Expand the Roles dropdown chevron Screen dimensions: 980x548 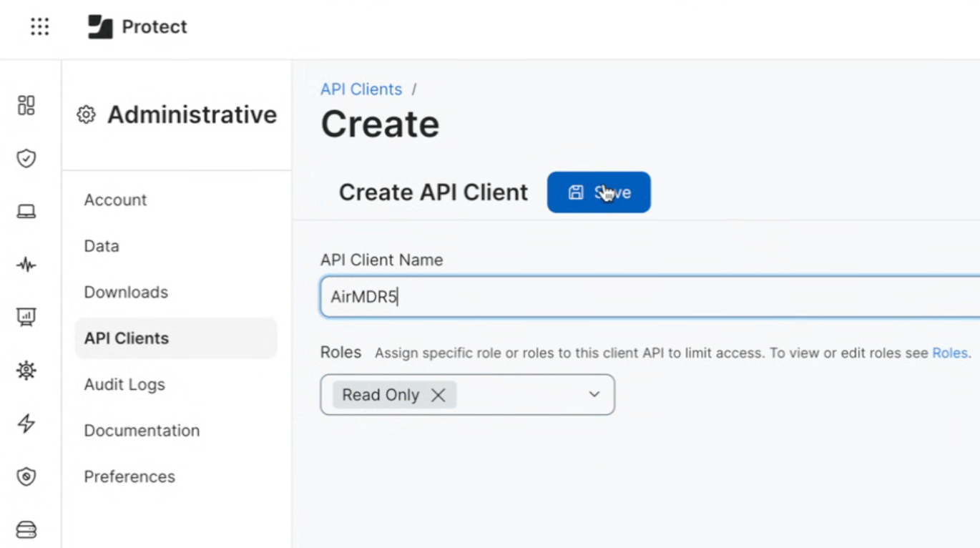point(594,394)
